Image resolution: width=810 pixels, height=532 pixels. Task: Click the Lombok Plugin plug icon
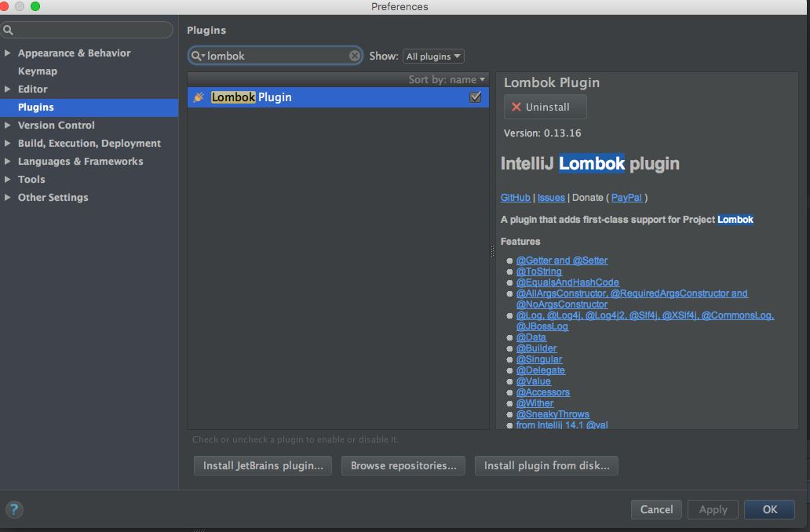(x=199, y=97)
